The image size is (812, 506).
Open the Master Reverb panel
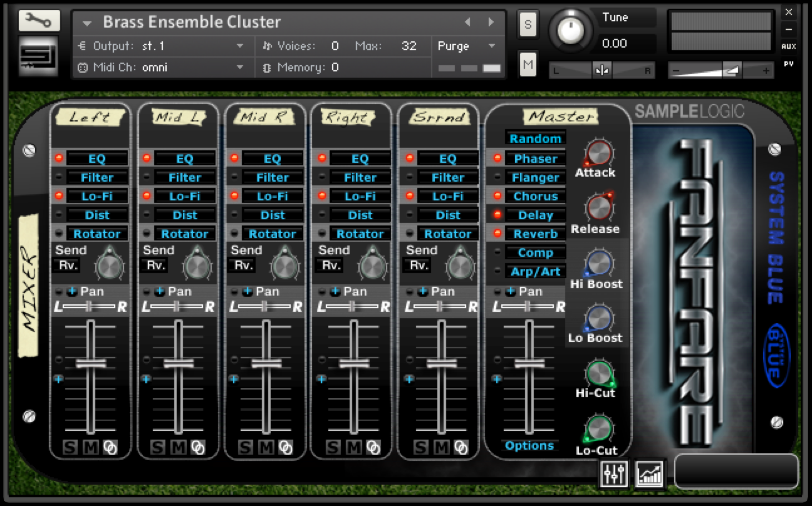click(x=536, y=234)
